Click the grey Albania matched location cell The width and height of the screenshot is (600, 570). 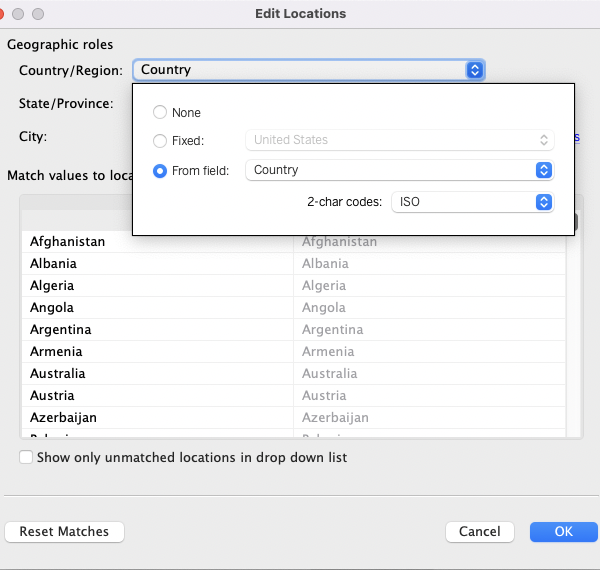tap(325, 264)
